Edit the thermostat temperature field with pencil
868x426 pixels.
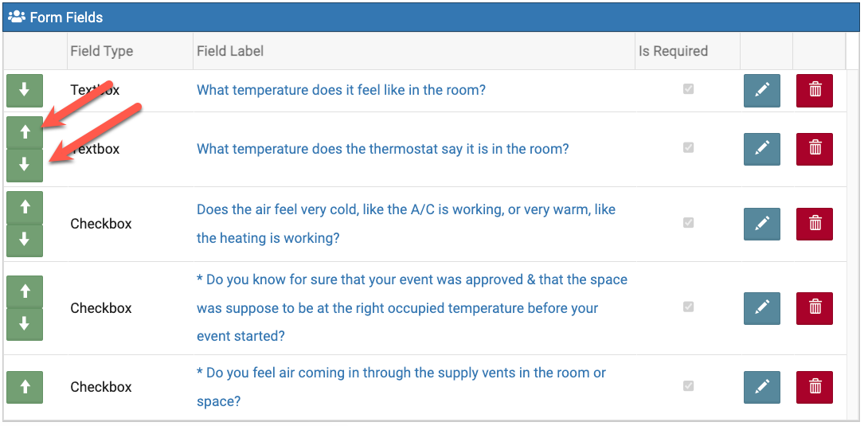click(762, 149)
